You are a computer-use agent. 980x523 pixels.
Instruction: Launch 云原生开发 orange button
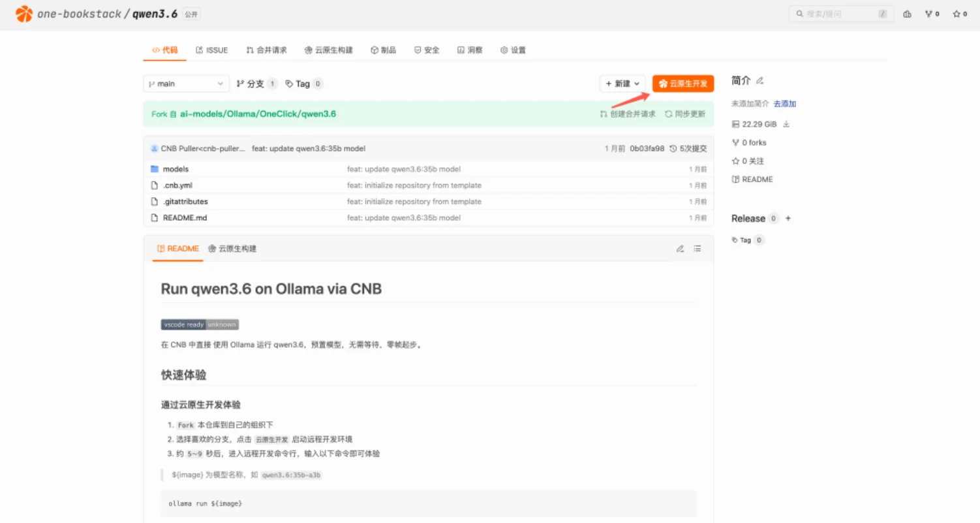pos(683,84)
